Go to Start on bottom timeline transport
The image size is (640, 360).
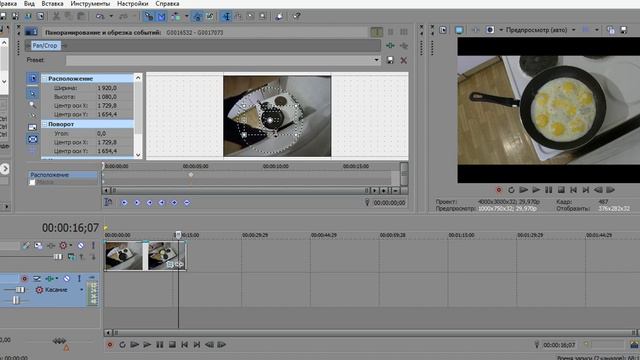click(x=184, y=345)
